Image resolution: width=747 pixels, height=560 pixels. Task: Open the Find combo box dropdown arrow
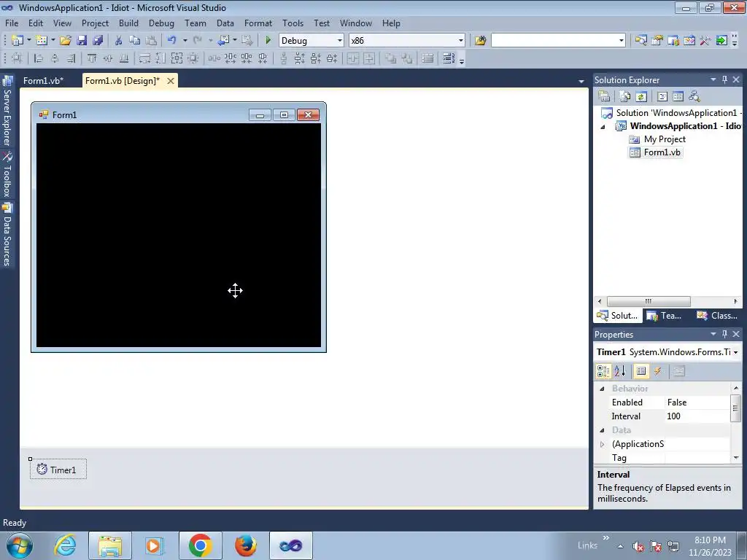point(621,41)
